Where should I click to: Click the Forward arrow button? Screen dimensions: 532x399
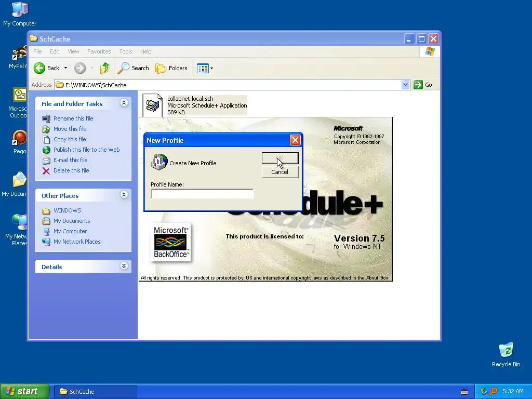pyautogui.click(x=80, y=68)
